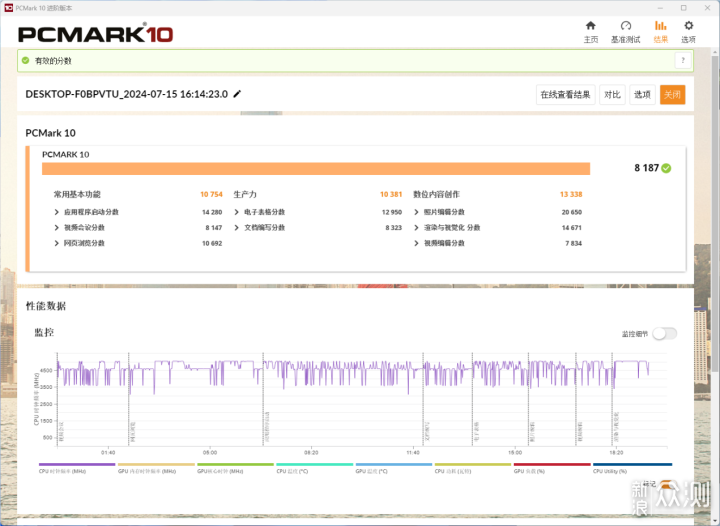Click the result name DESKTOP-F0BPVTU_2024-07-15 16:14:23.0
Image resolution: width=720 pixels, height=526 pixels.
pos(127,94)
